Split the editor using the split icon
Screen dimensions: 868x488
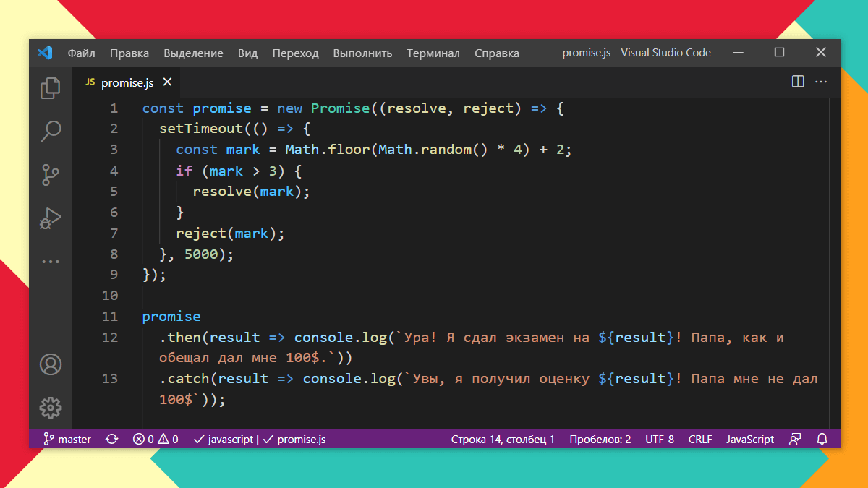tap(797, 82)
